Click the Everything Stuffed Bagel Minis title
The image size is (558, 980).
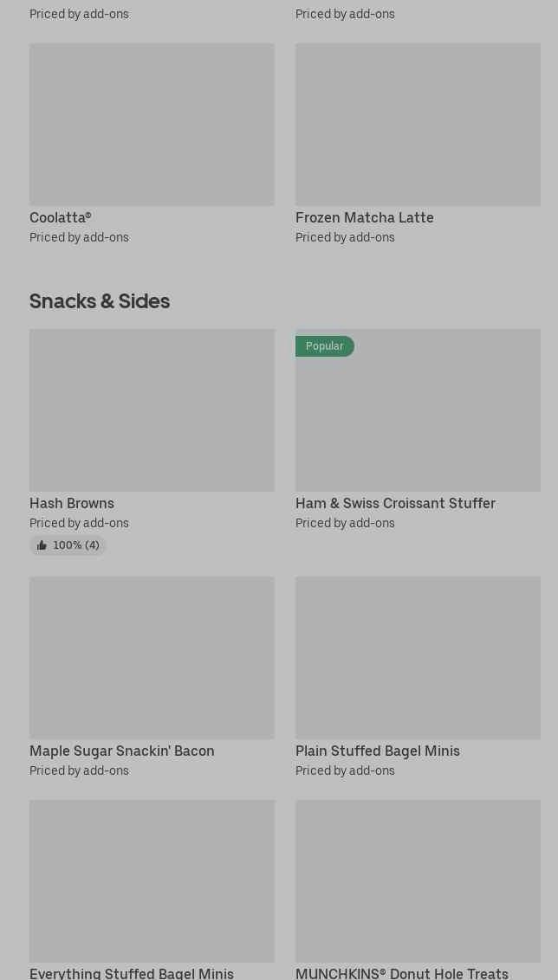(x=132, y=973)
